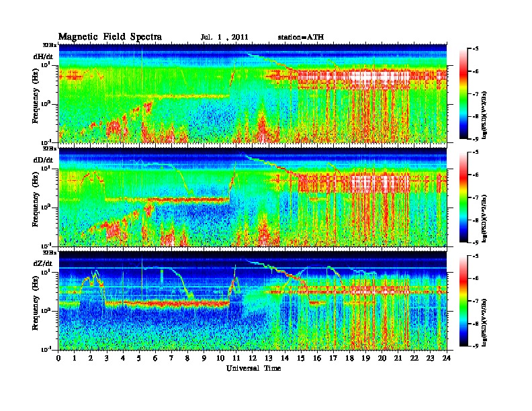Click hour 9 tick label on time axis
Image resolution: width=532 pixels, height=411 pixels.
[x=204, y=358]
